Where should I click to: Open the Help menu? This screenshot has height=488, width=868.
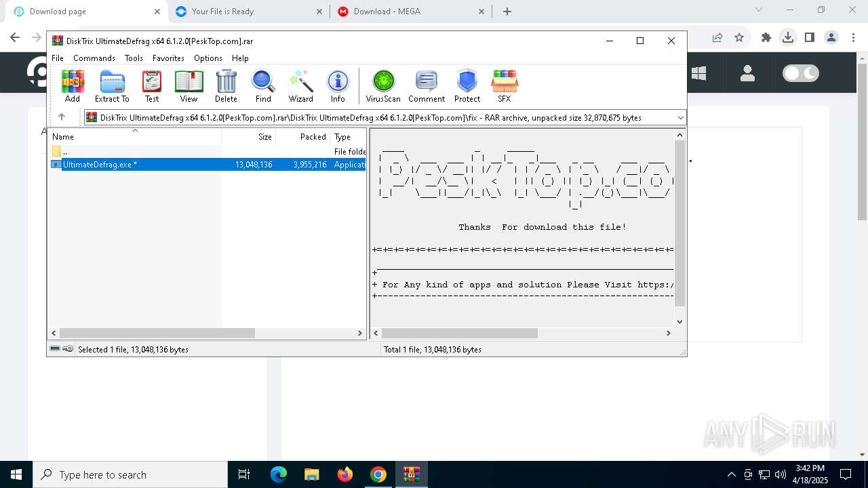click(240, 58)
